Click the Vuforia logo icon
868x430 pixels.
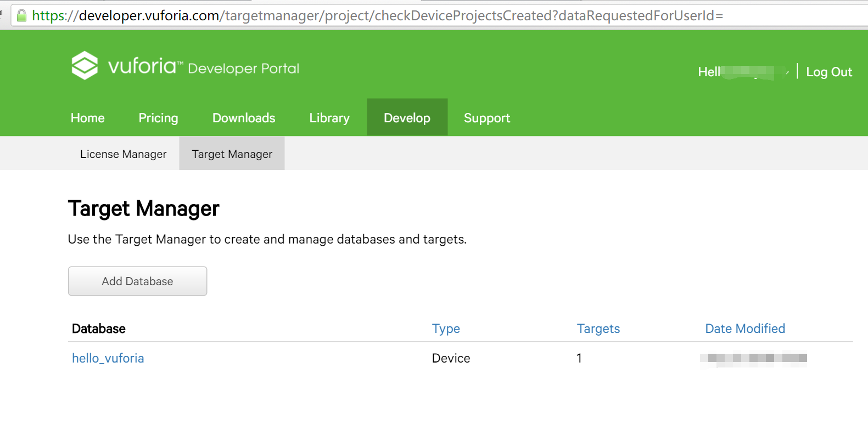[x=85, y=65]
